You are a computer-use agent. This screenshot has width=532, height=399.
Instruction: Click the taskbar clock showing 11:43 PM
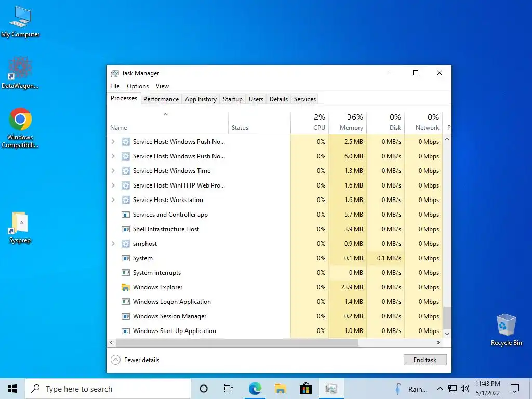tap(487, 389)
